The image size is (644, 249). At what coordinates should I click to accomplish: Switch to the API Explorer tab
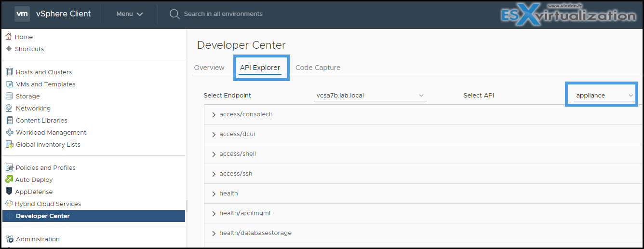(260, 68)
